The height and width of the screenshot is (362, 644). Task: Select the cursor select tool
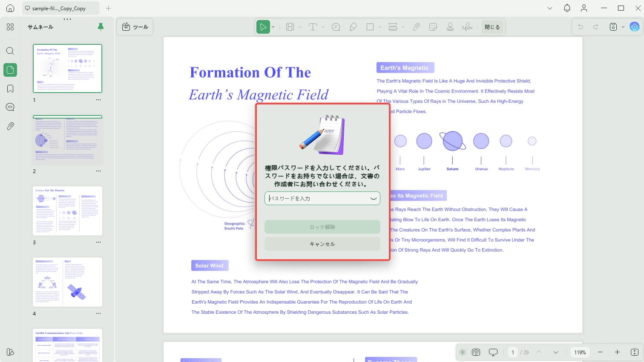(x=263, y=27)
